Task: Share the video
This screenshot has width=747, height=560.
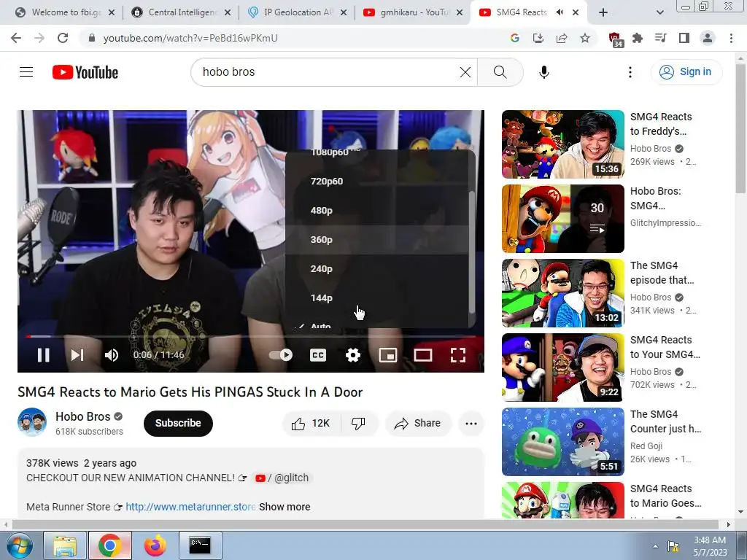Action: click(418, 424)
